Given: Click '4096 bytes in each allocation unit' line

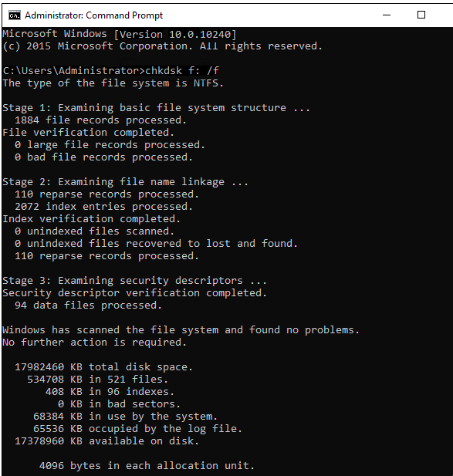Looking at the screenshot, I should click(x=147, y=466).
